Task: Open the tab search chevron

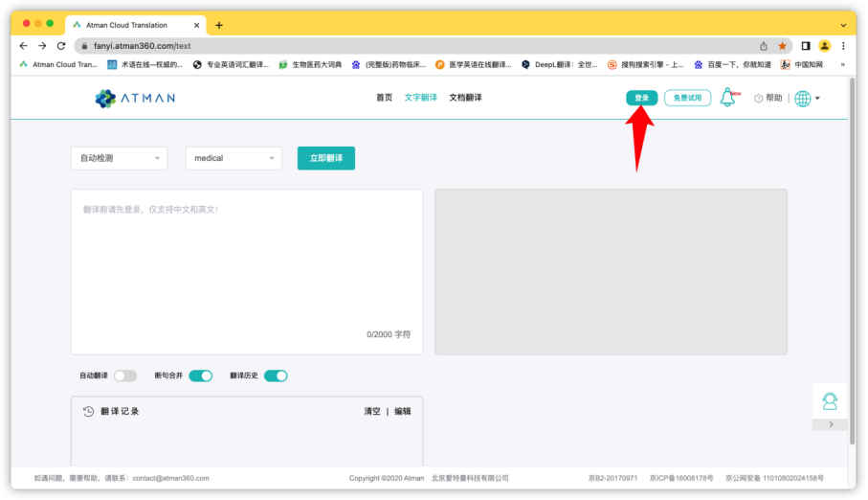Action: (x=843, y=25)
